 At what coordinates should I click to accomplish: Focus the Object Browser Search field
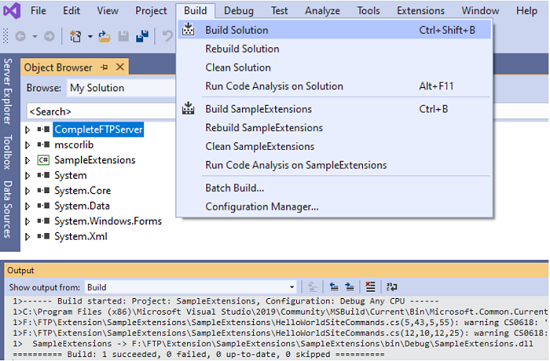[101, 112]
